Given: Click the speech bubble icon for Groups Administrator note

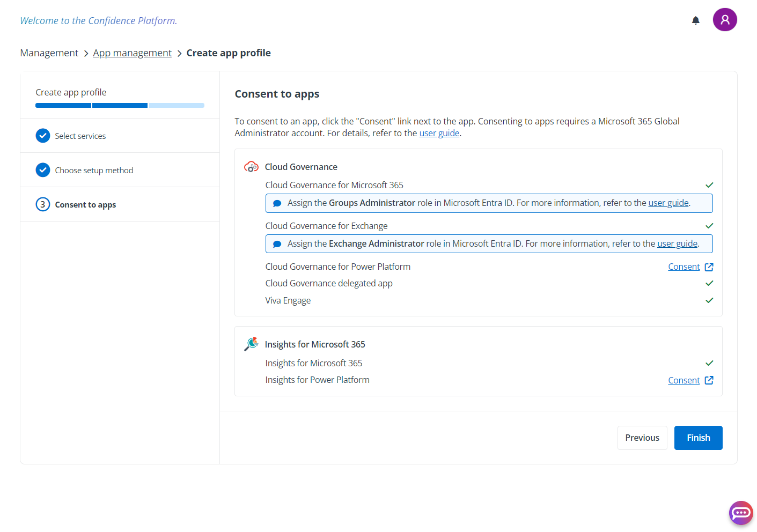Looking at the screenshot, I should [277, 203].
